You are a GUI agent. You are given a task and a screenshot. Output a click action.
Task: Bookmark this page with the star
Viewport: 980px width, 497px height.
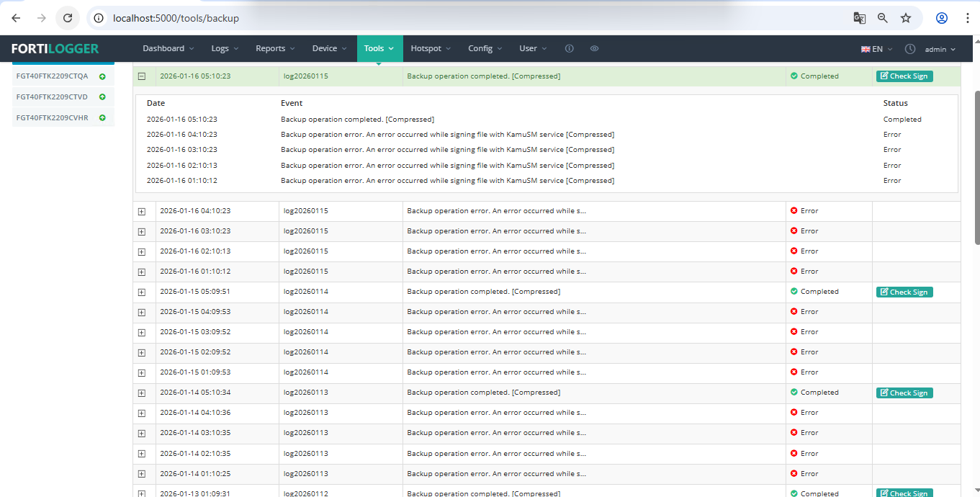[906, 18]
